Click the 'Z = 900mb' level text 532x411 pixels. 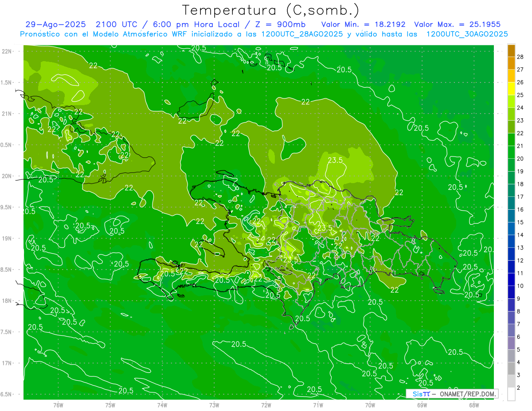tap(282, 24)
